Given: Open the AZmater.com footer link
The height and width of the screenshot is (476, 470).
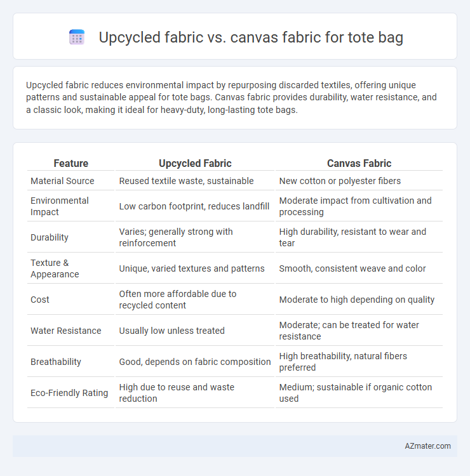Looking at the screenshot, I should 427,446.
